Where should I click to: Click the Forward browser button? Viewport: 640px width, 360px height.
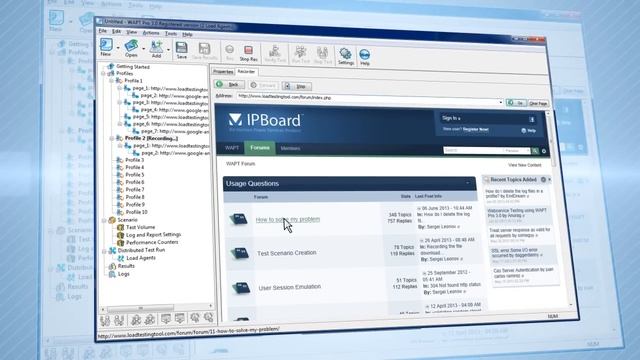[263, 85]
